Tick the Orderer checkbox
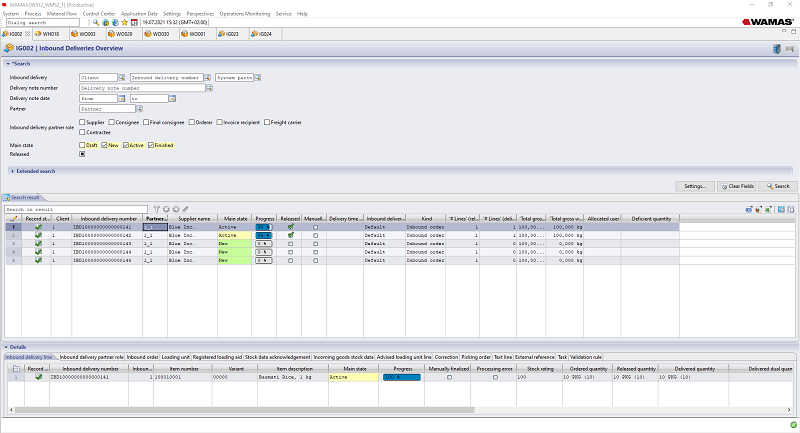800x433 pixels. tap(192, 122)
